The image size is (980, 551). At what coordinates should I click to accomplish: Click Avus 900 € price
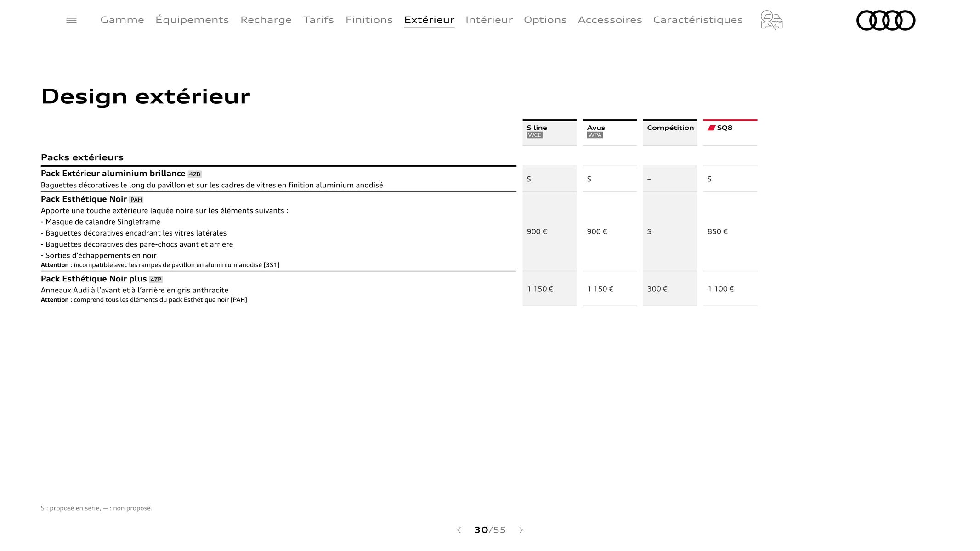(597, 231)
